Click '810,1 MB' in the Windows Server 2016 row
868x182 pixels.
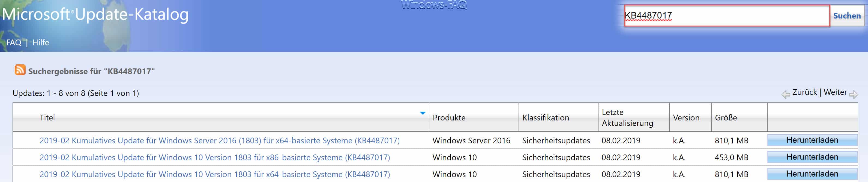731,140
